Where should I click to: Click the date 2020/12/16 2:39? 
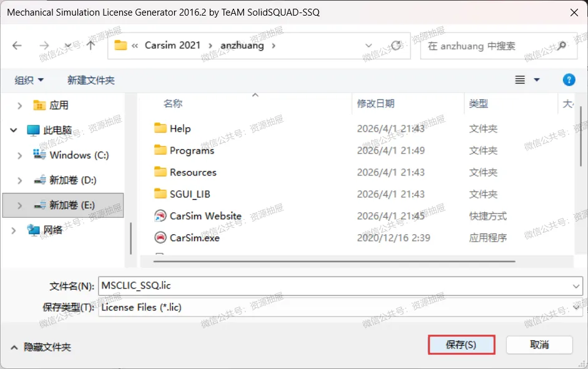393,238
